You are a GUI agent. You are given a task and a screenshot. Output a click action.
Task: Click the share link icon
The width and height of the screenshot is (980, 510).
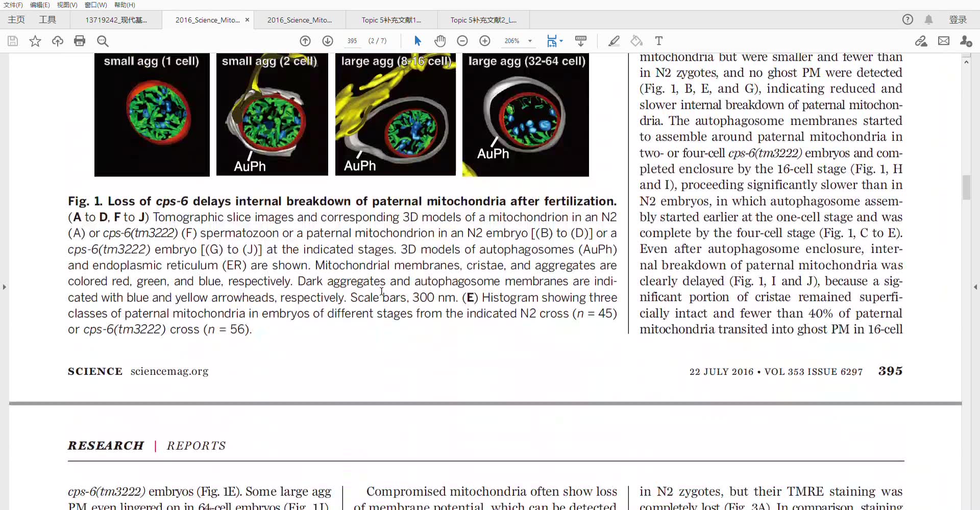click(921, 41)
